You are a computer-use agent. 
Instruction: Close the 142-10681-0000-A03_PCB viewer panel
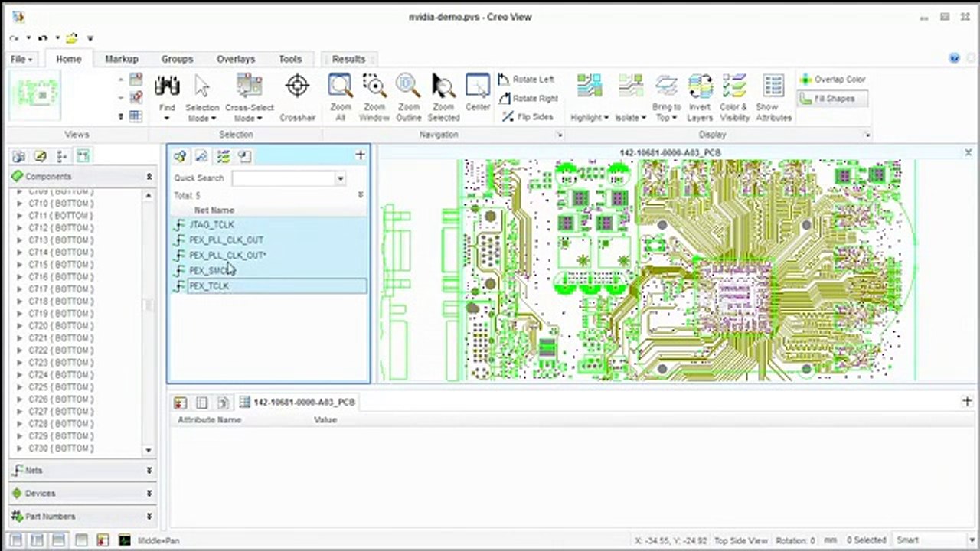point(969,153)
